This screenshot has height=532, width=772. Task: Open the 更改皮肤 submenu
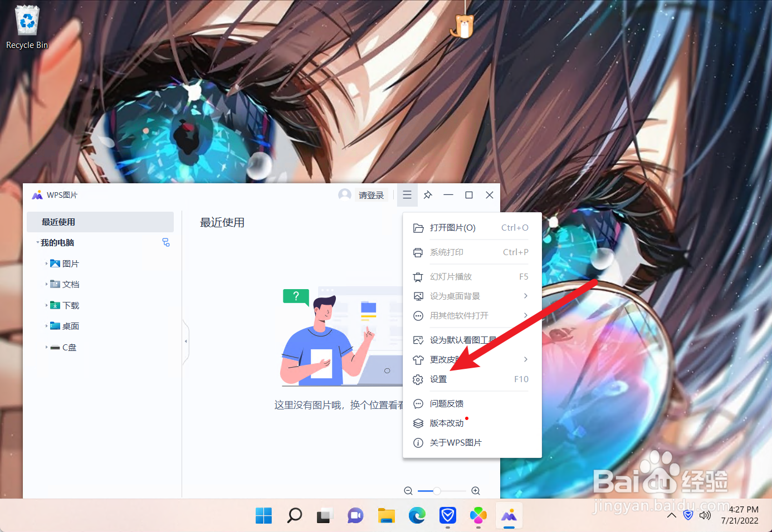click(472, 359)
